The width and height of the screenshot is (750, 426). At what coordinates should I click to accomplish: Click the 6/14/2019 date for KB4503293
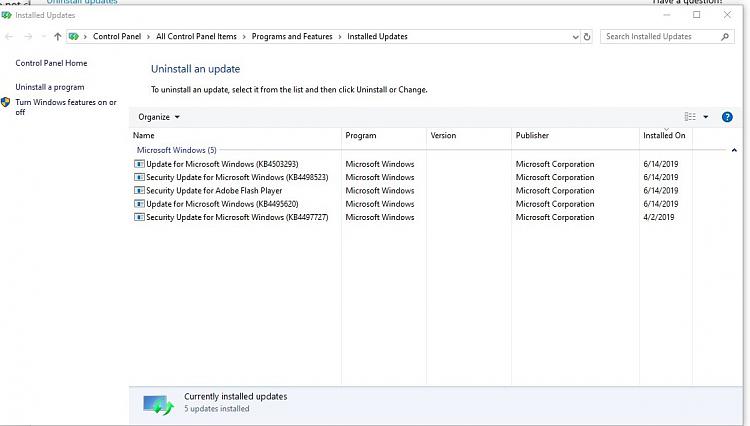click(x=661, y=164)
